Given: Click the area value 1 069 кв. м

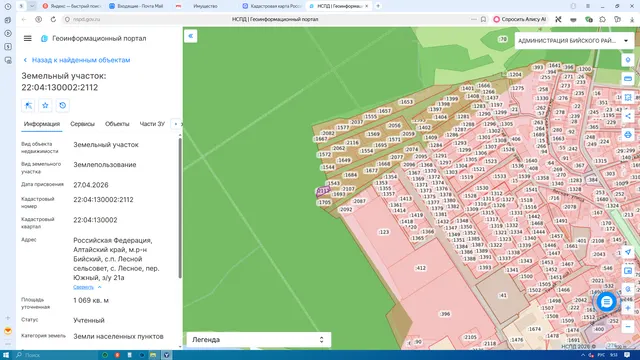Looking at the screenshot, I should coord(91,300).
